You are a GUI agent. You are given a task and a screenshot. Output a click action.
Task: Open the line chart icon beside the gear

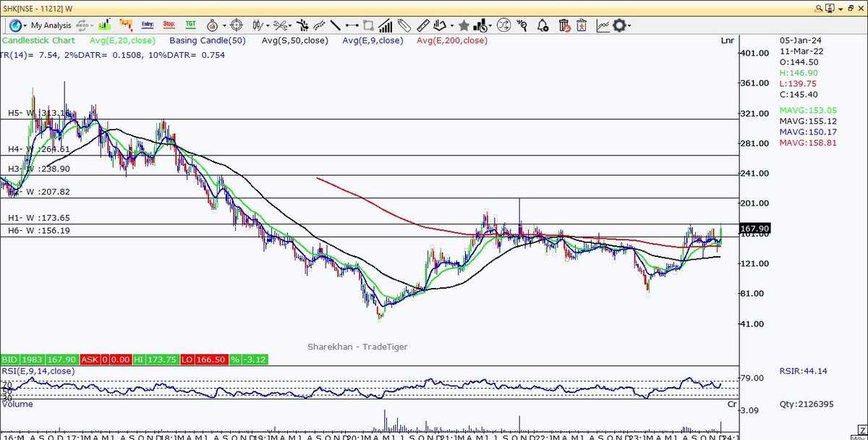pyautogui.click(x=603, y=25)
